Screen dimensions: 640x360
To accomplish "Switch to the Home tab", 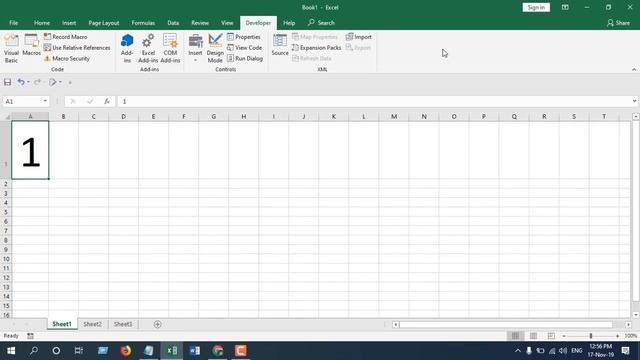I will coord(42,23).
